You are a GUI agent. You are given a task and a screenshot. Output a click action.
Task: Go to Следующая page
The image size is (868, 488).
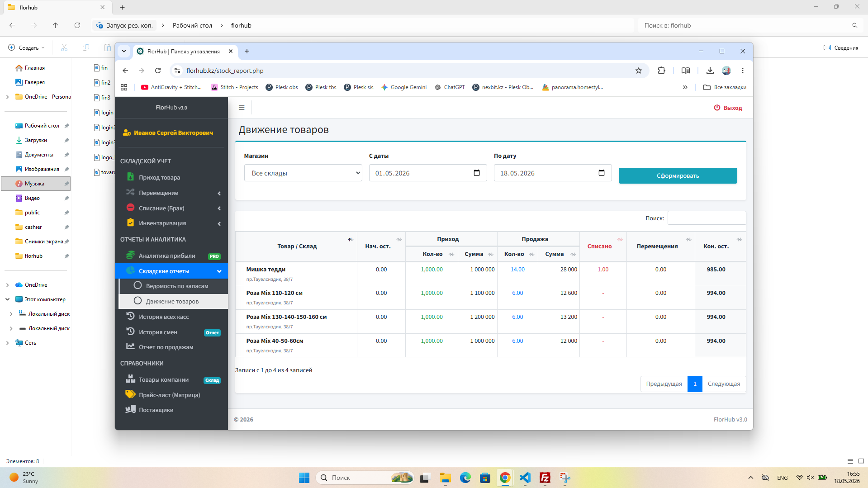[x=724, y=384]
